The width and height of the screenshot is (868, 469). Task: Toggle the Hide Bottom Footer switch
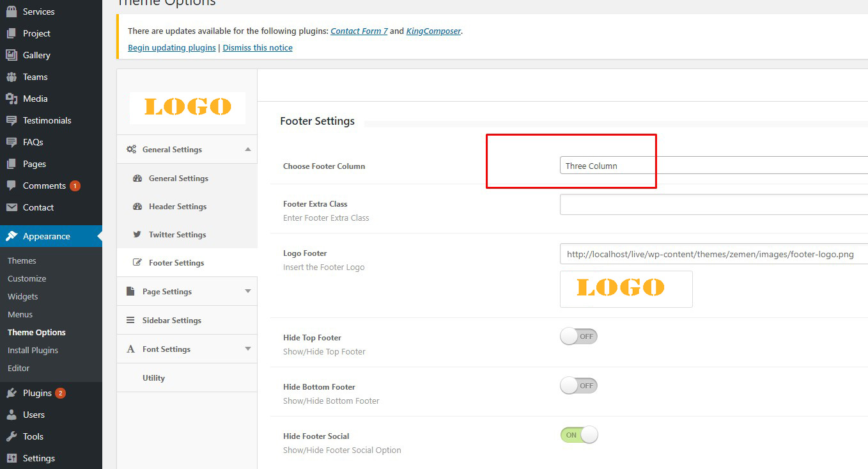coord(578,386)
